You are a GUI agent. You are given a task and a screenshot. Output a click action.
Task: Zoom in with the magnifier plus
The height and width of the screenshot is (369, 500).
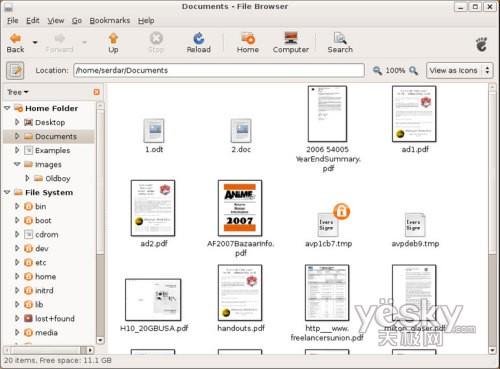pyautogui.click(x=413, y=70)
